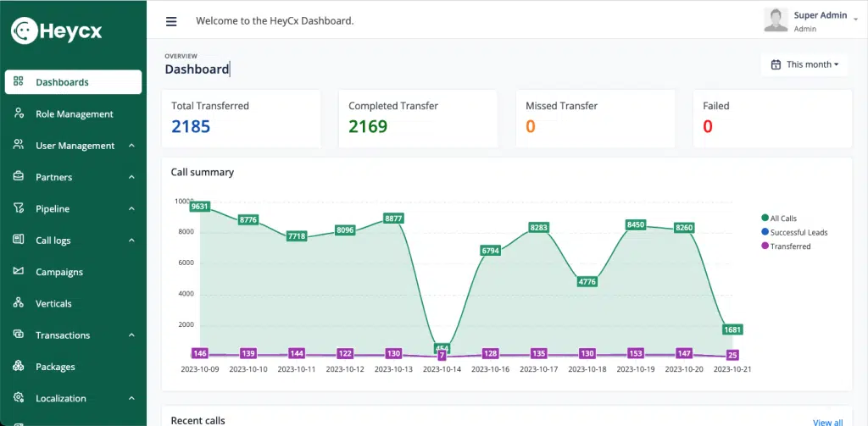Click the Heycx logo
868x426 pixels.
pos(57,30)
